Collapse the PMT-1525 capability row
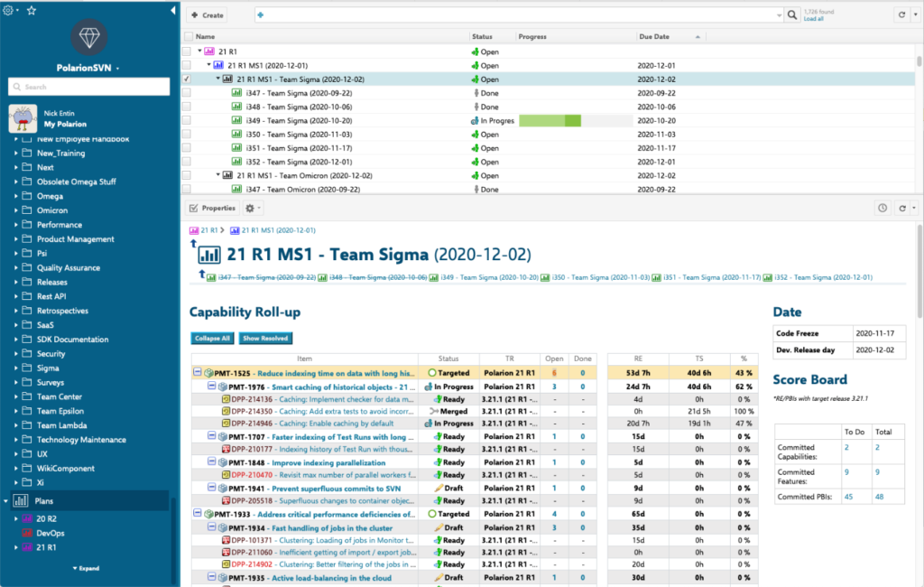 tap(198, 372)
